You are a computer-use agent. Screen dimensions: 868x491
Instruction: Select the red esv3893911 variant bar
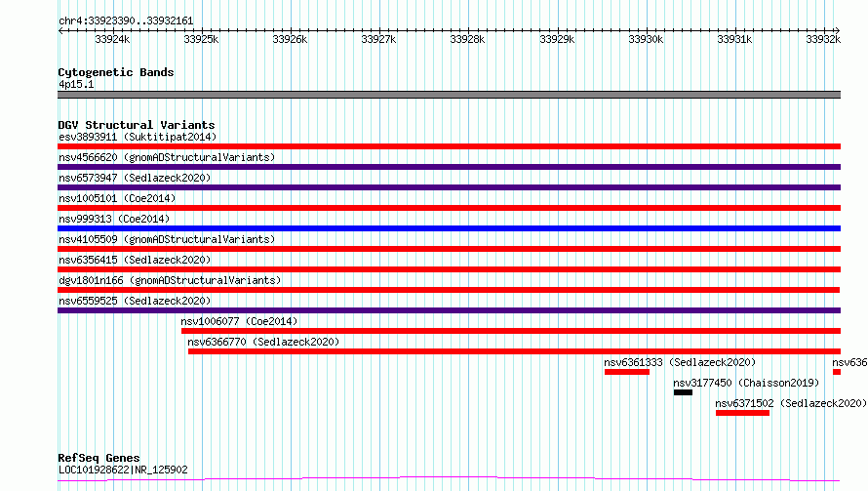(x=449, y=146)
